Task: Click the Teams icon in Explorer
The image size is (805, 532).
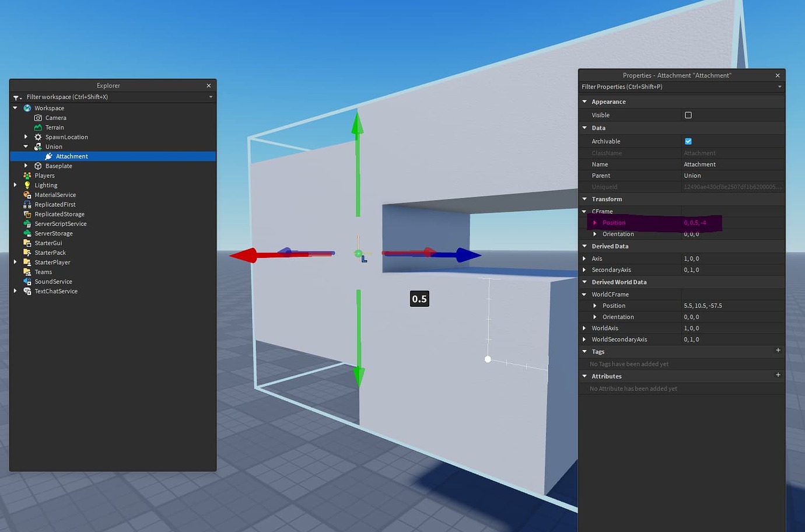Action: pos(27,272)
